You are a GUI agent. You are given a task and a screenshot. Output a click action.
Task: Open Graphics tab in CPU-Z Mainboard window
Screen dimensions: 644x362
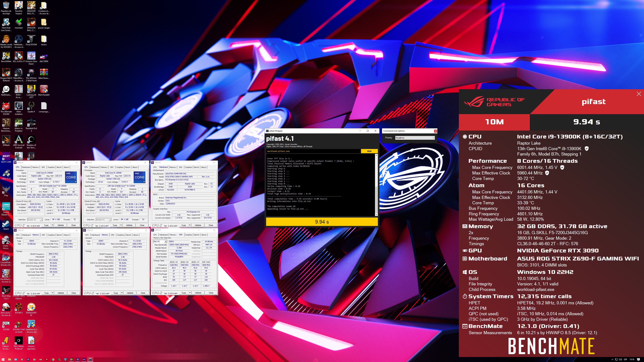(x=189, y=167)
